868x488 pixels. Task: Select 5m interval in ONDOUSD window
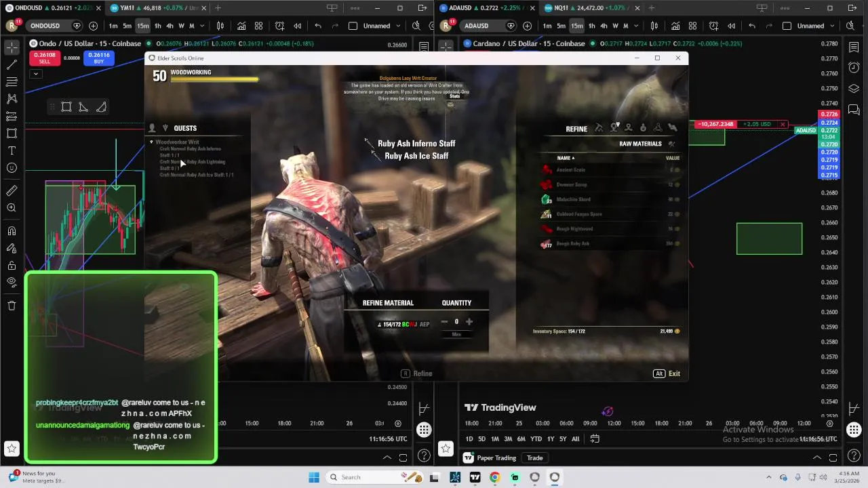point(127,26)
